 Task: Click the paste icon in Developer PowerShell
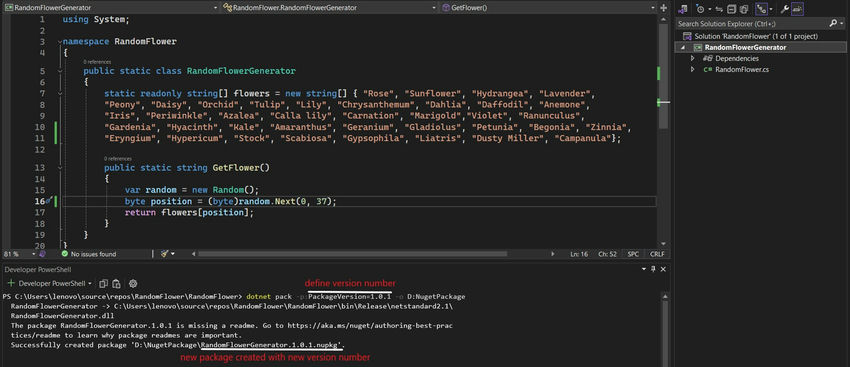click(115, 284)
